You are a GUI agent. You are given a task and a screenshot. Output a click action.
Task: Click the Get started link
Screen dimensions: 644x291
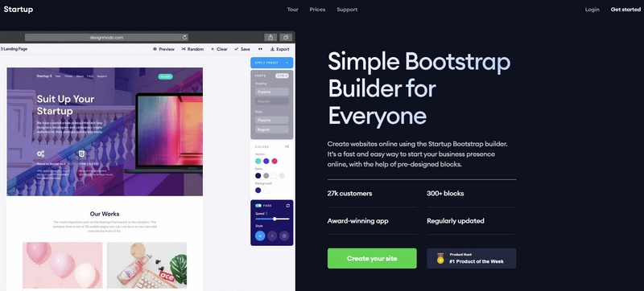point(625,10)
